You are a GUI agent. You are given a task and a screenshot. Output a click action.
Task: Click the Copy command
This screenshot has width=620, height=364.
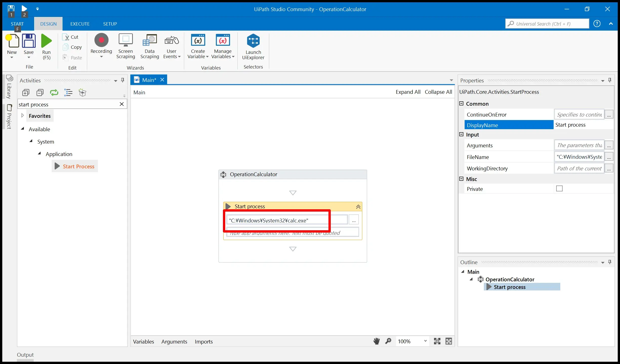click(72, 47)
